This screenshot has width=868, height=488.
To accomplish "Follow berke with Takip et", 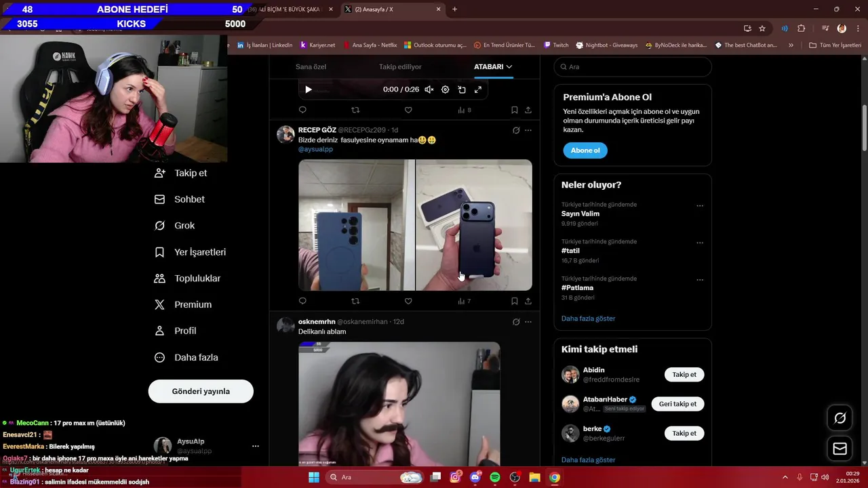I will point(684,433).
